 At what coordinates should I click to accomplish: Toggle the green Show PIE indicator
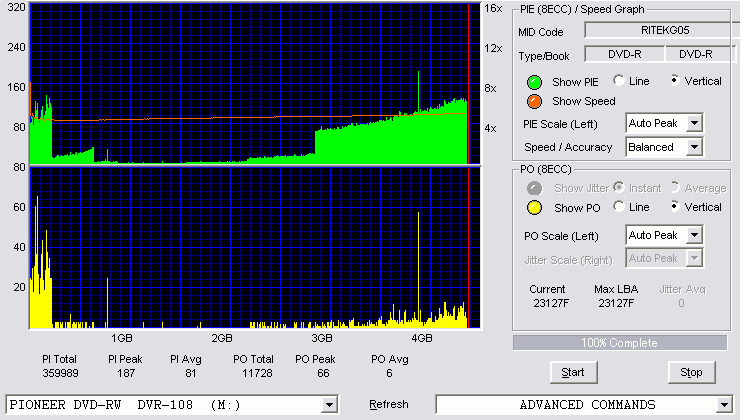point(534,82)
